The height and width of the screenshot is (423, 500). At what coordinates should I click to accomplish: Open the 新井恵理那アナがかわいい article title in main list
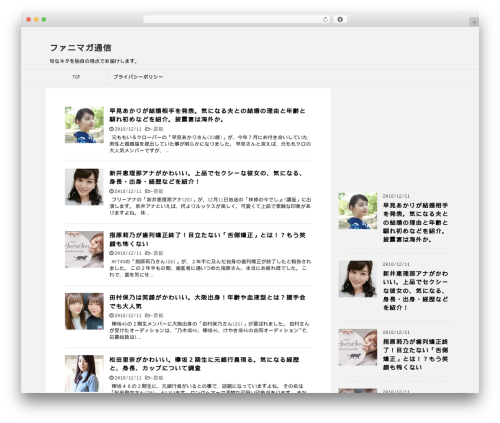206,177
